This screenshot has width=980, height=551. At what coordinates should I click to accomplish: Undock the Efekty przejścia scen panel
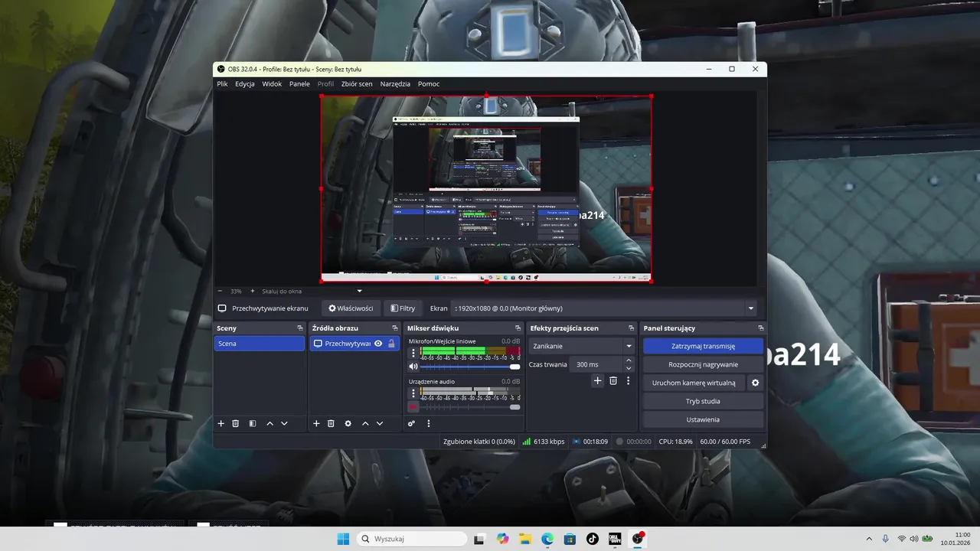pyautogui.click(x=631, y=328)
